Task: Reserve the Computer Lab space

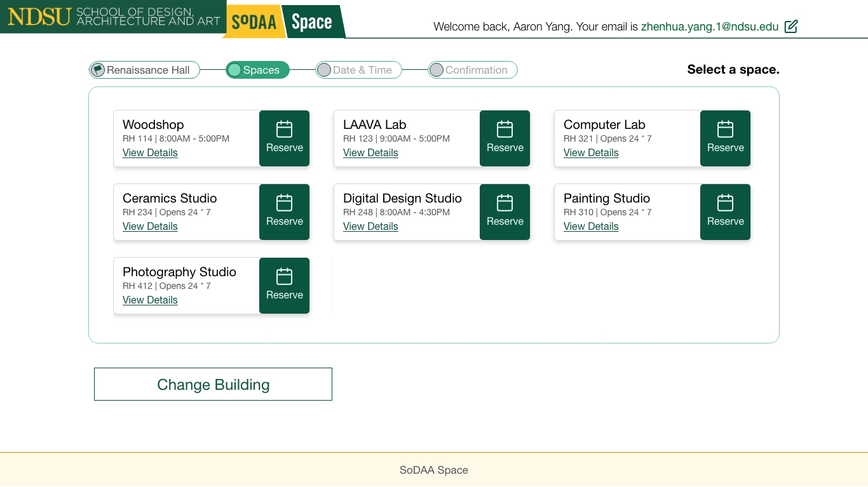Action: point(725,138)
